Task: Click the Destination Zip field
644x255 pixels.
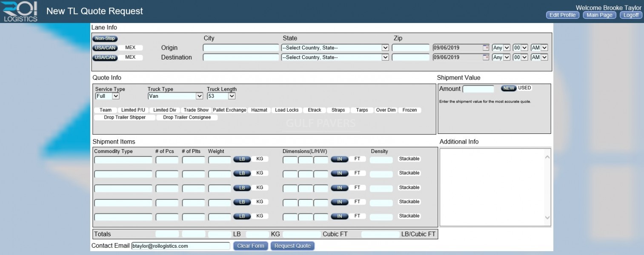Action: pyautogui.click(x=411, y=57)
